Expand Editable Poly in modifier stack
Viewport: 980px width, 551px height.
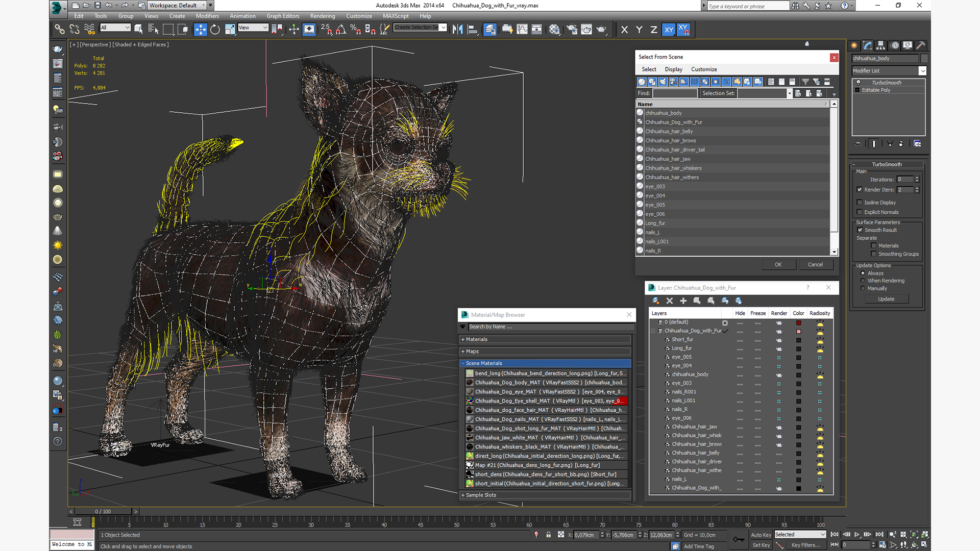pos(857,90)
